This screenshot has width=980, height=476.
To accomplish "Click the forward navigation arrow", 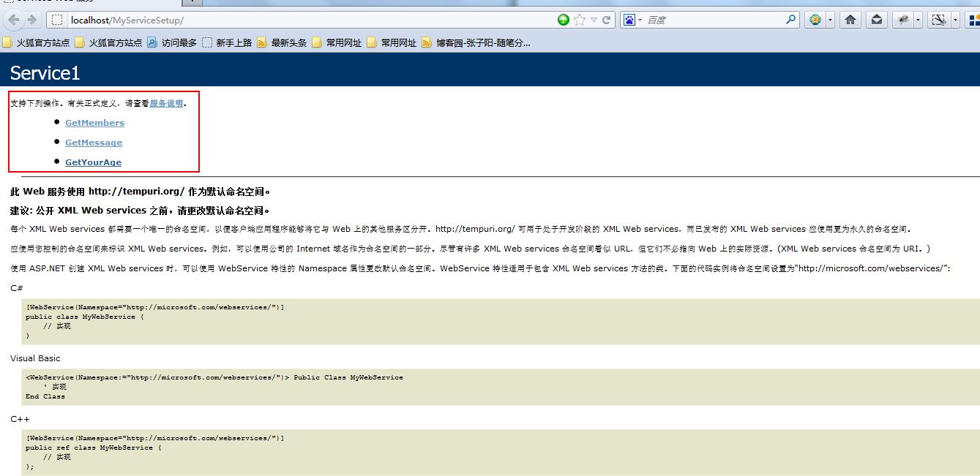I will click(32, 20).
